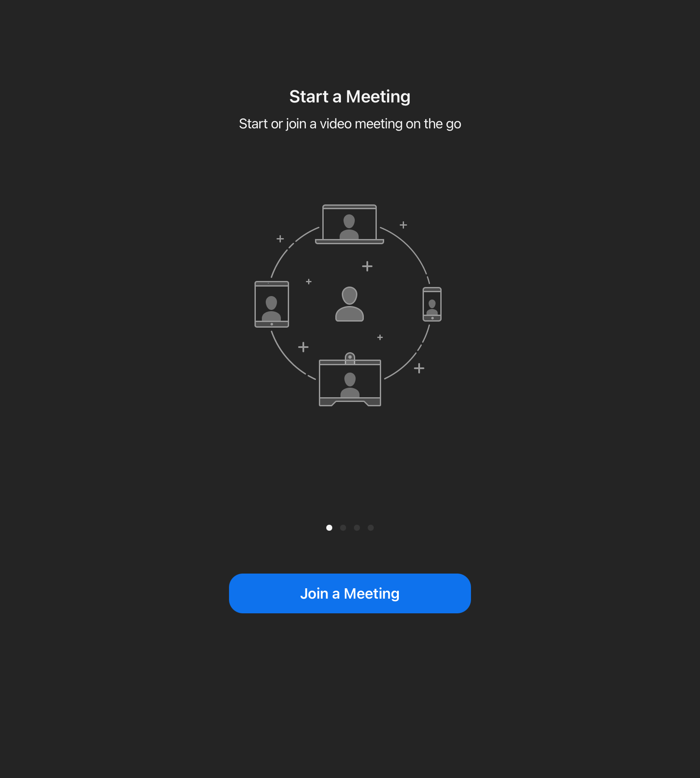Tap the plus sign left of the webcam
Screen dimensions: 700x778
pyautogui.click(x=303, y=347)
